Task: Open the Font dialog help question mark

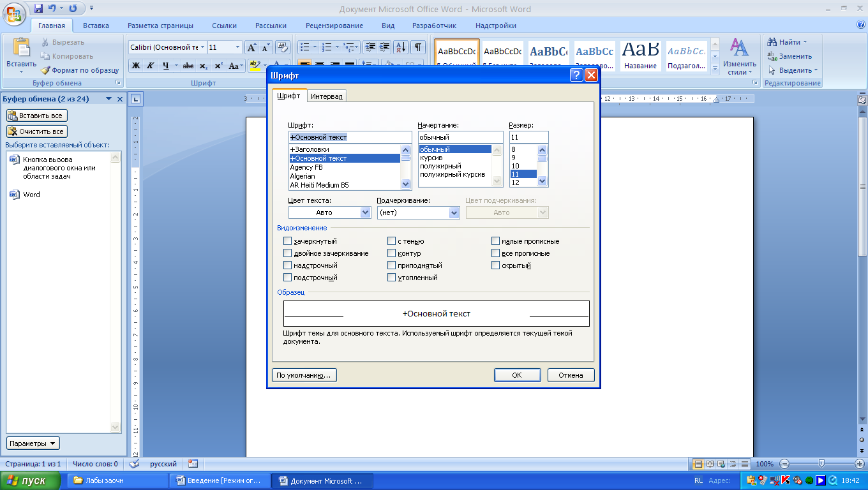Action: tap(576, 75)
